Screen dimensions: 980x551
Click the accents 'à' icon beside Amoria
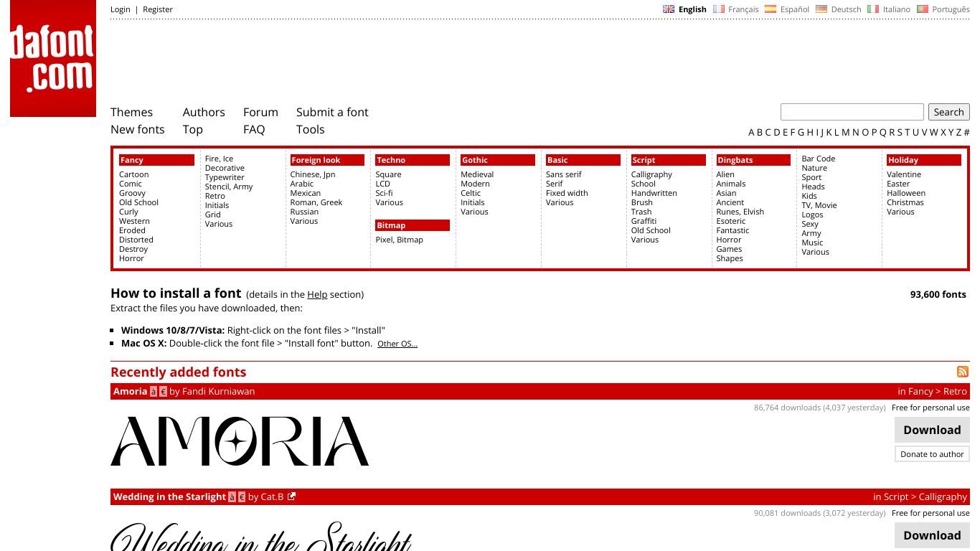click(x=154, y=392)
